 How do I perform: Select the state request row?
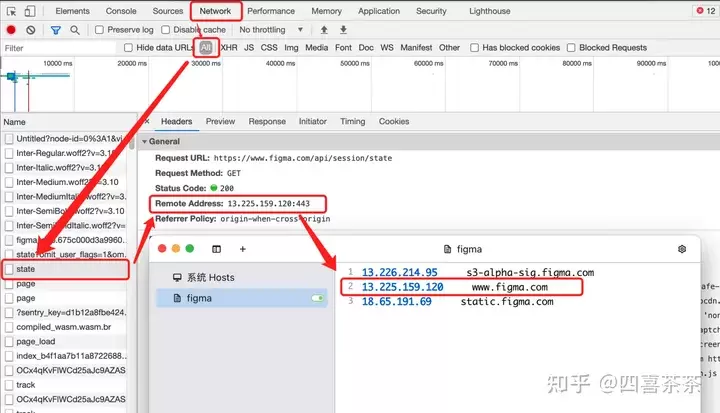(x=65, y=269)
